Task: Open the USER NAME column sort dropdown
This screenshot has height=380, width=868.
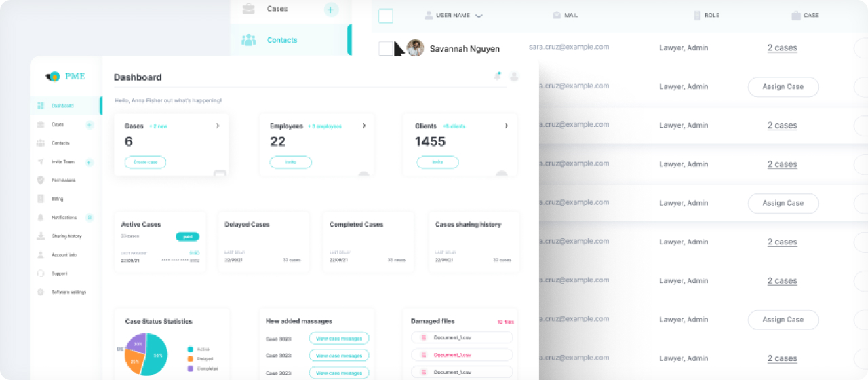Action: [479, 16]
